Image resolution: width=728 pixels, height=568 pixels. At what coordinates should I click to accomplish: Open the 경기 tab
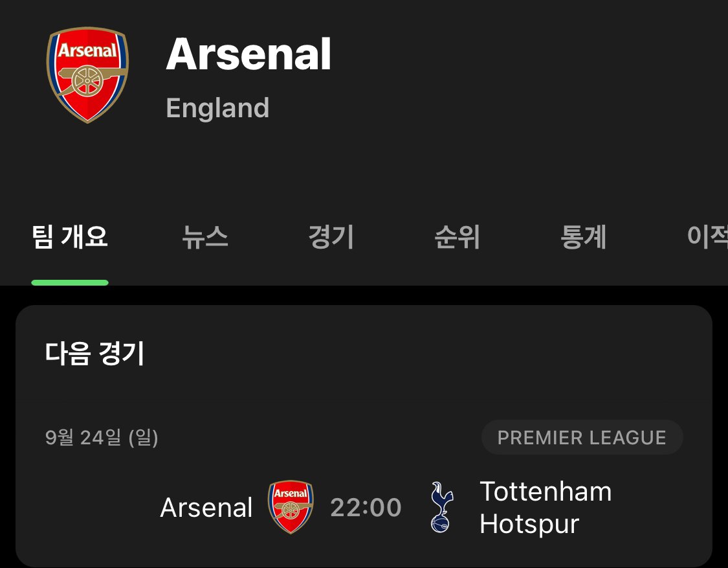pyautogui.click(x=331, y=236)
